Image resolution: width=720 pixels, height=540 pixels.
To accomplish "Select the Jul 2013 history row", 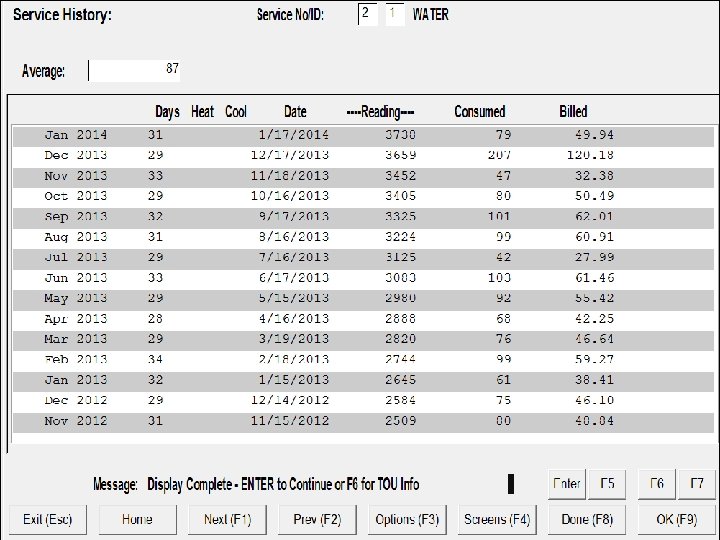I will pyautogui.click(x=363, y=258).
